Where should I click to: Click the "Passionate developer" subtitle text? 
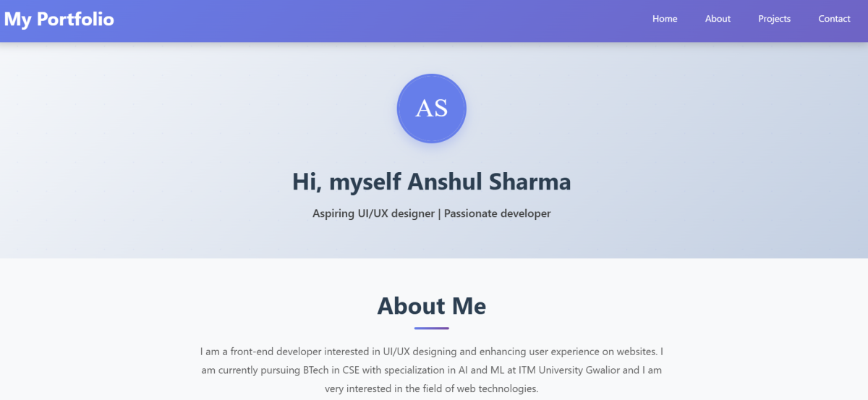coord(498,213)
